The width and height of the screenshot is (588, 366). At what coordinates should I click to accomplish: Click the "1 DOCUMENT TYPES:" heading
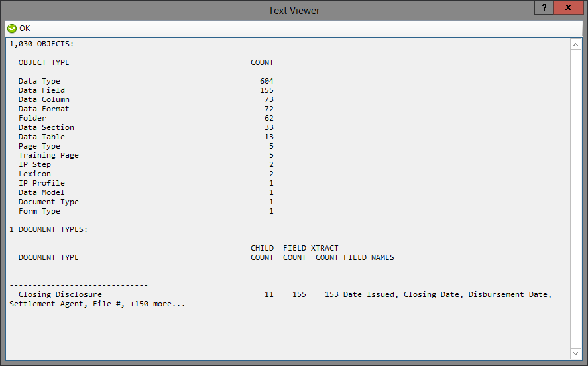(x=48, y=229)
